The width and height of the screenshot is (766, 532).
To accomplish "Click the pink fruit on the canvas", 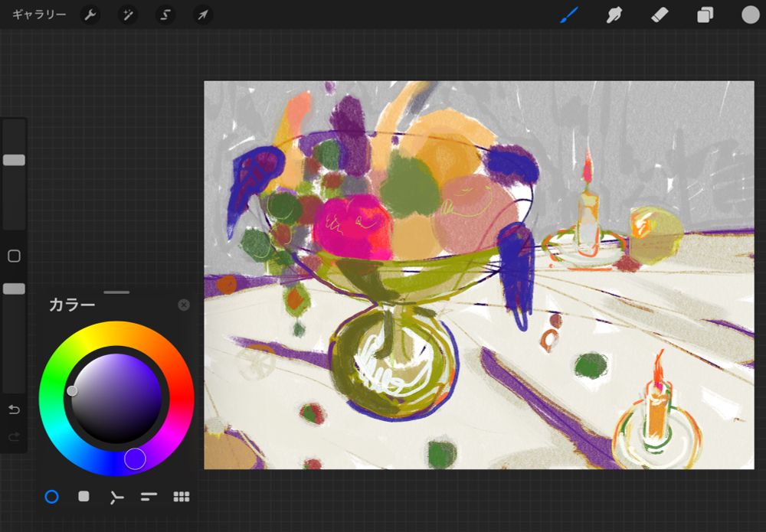I will pyautogui.click(x=352, y=227).
